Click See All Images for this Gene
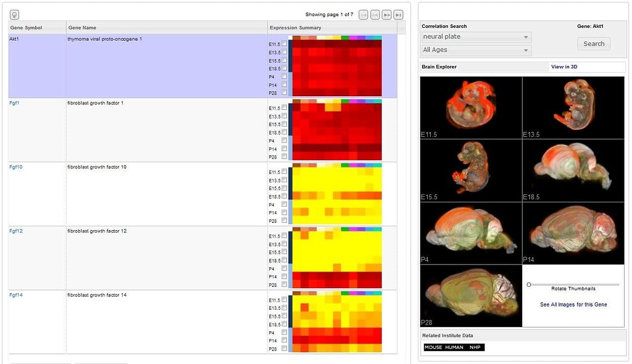The width and height of the screenshot is (632, 364). [x=573, y=305]
